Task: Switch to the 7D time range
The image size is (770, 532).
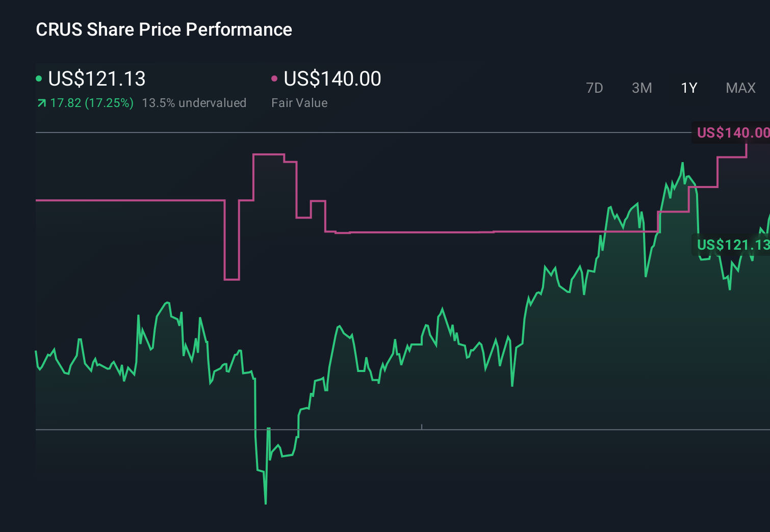Action: point(595,88)
